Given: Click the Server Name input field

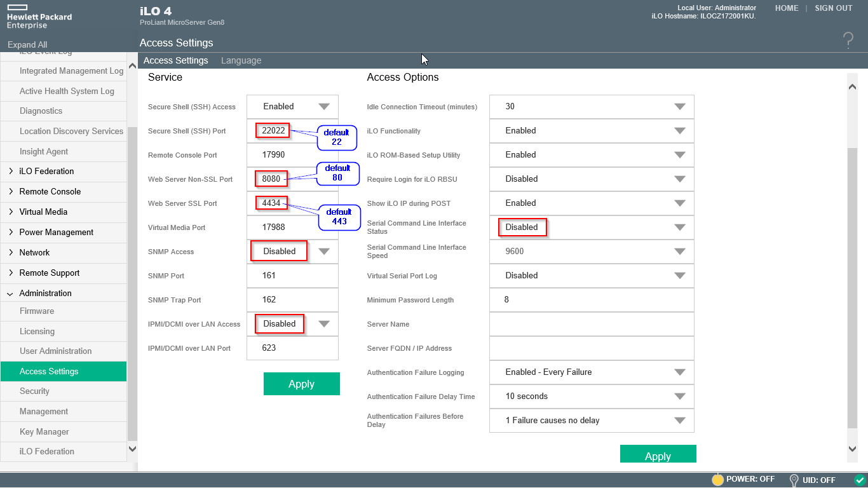Looking at the screenshot, I should (x=592, y=324).
